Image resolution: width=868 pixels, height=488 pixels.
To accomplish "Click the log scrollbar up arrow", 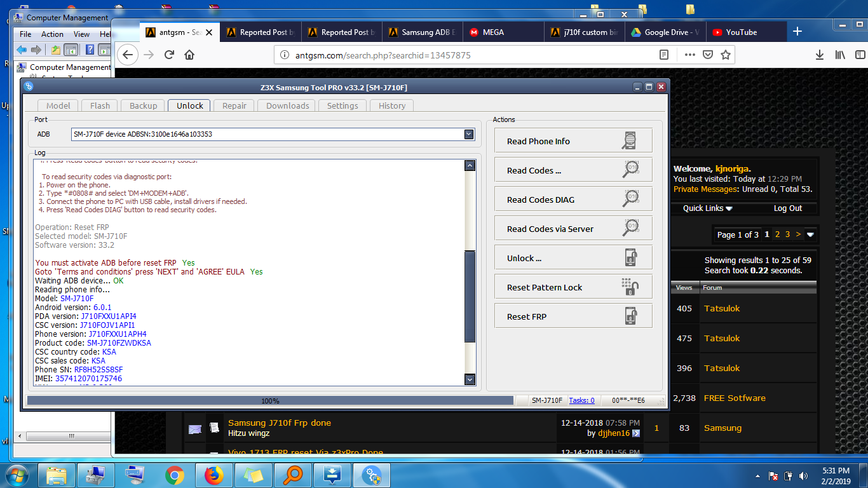I will [x=470, y=165].
